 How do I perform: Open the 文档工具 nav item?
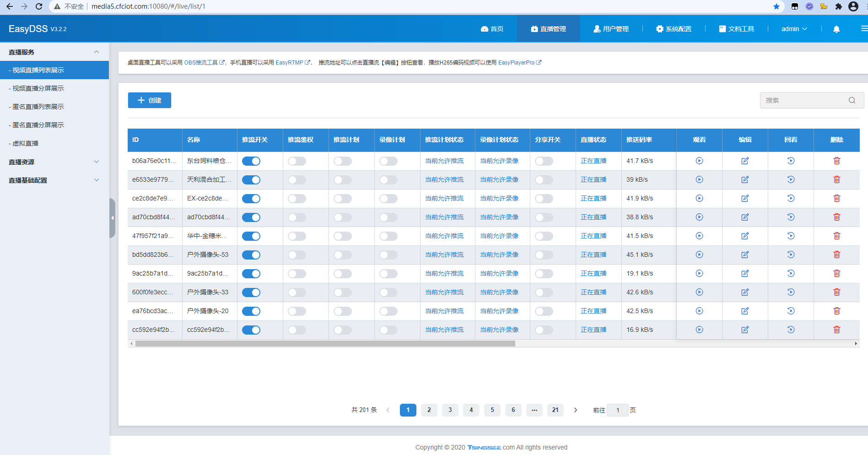click(x=736, y=29)
